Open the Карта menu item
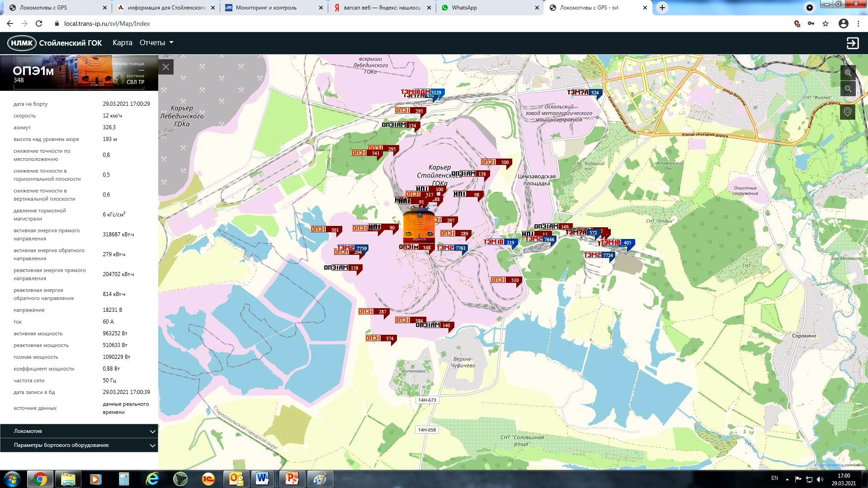This screenshot has width=868, height=488. point(122,42)
